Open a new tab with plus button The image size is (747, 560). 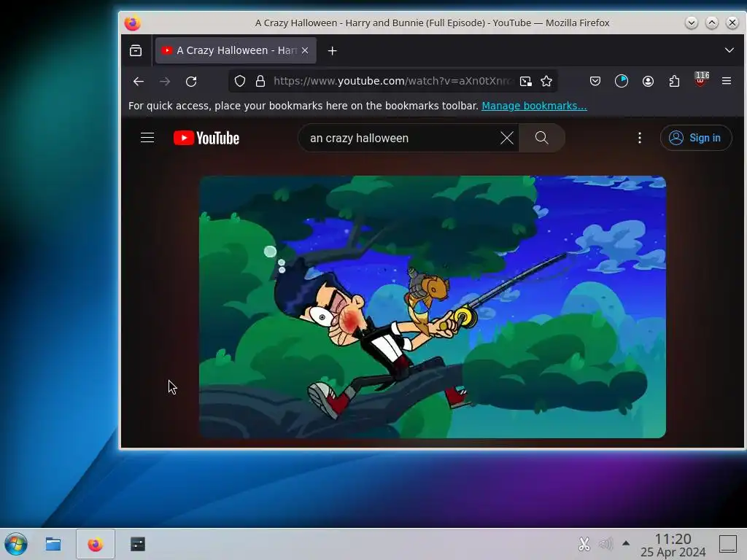point(332,50)
